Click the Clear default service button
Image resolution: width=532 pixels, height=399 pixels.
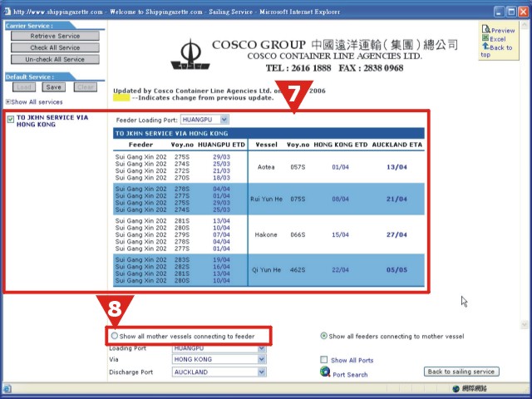tap(86, 87)
